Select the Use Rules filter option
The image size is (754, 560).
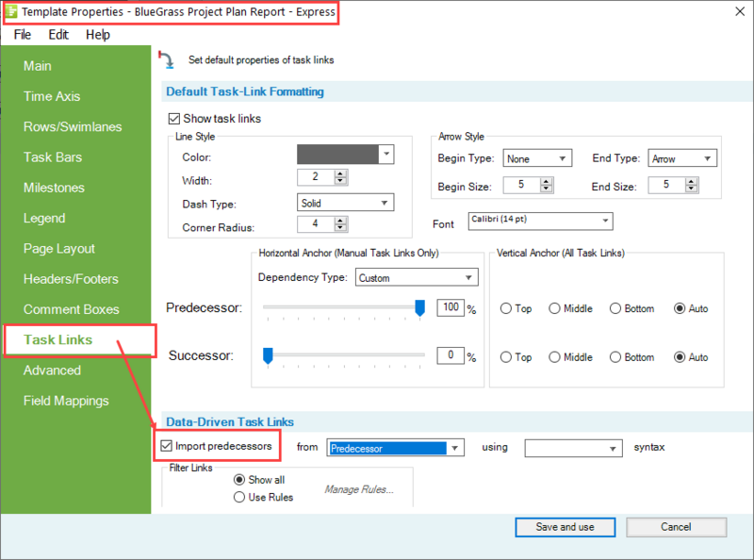(x=239, y=497)
